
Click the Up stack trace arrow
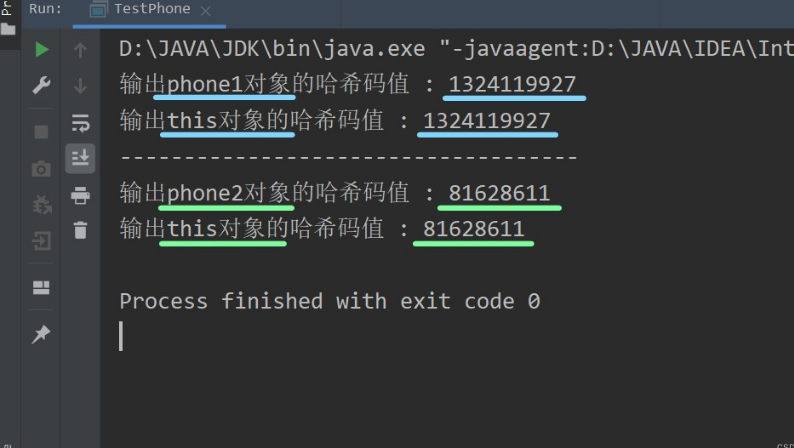(x=81, y=49)
